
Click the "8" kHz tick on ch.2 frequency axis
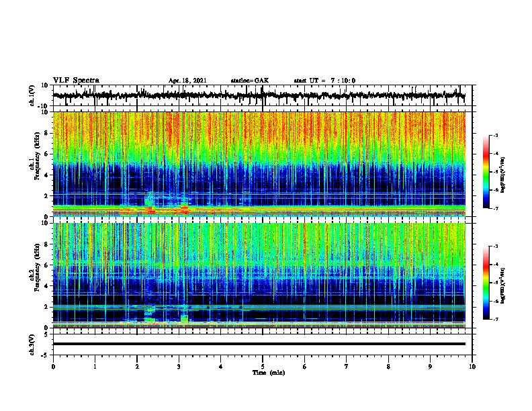click(46, 244)
